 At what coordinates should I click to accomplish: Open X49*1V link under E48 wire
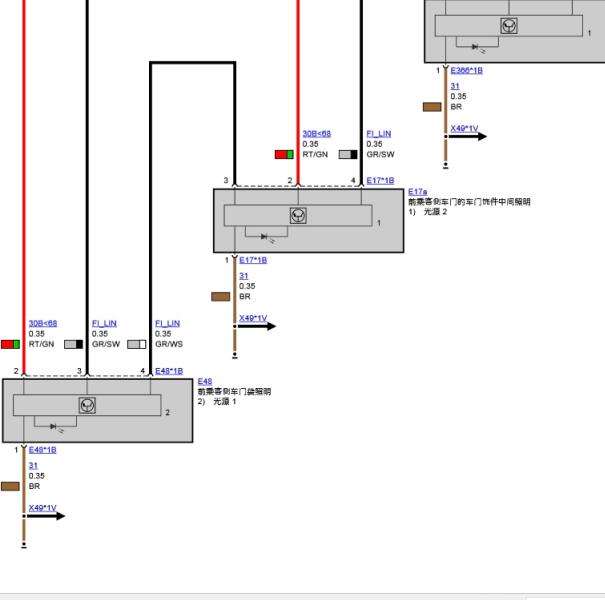[42, 508]
